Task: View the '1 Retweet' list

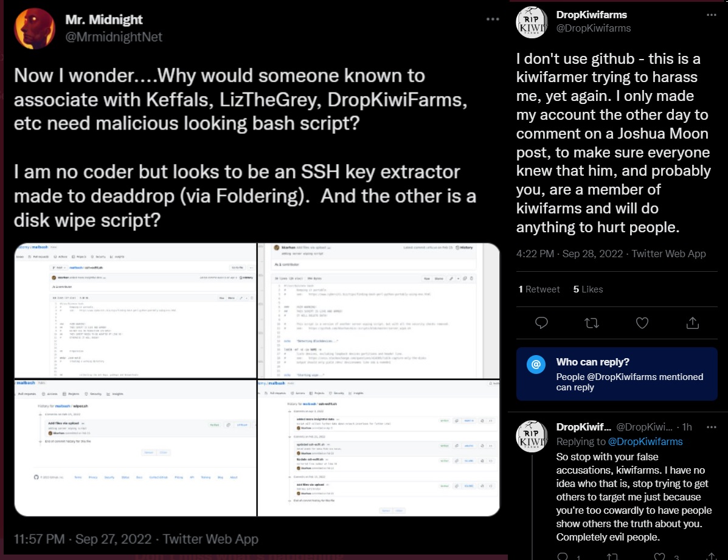Action: [539, 289]
